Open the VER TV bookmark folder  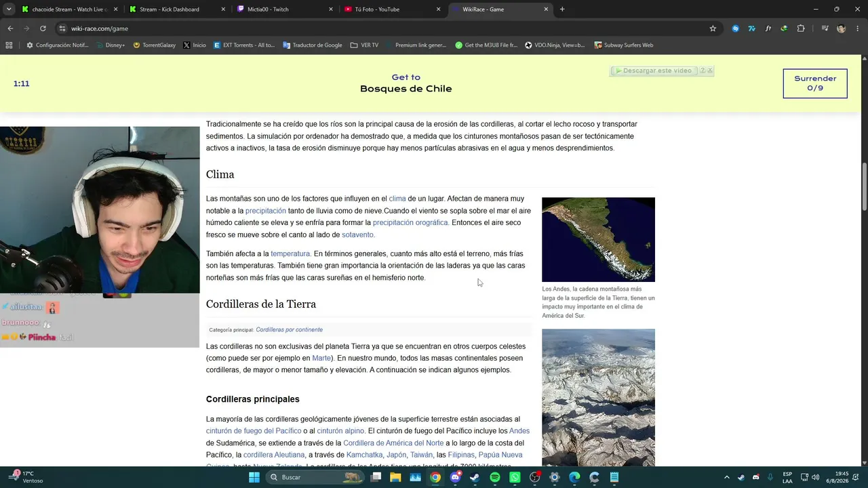coord(365,45)
